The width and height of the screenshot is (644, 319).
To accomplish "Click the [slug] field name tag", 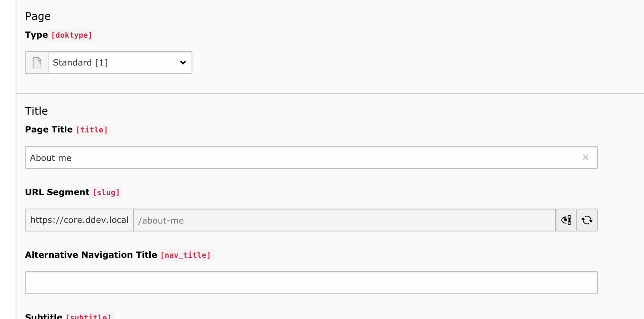I will coord(106,193).
